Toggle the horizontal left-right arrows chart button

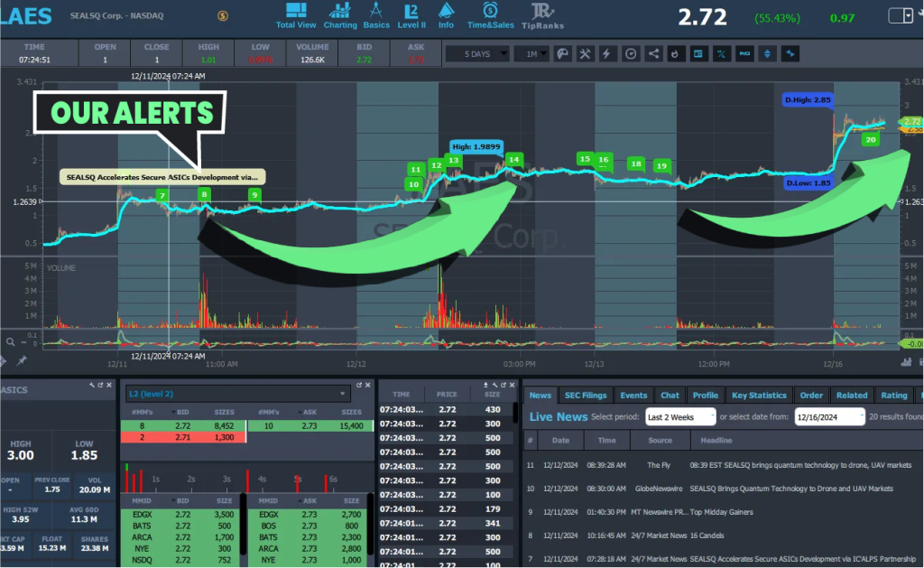(790, 54)
